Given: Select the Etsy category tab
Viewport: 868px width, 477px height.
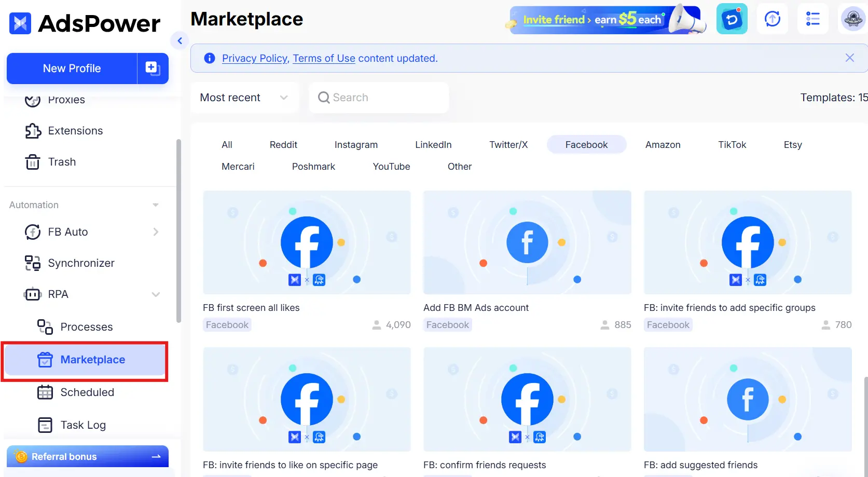Looking at the screenshot, I should (x=793, y=145).
